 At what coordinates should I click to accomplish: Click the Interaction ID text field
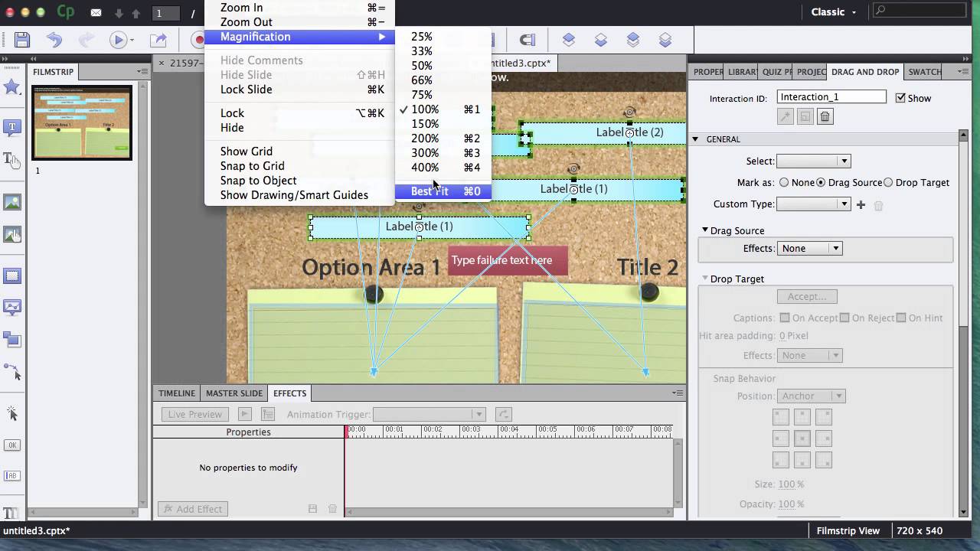coord(831,97)
